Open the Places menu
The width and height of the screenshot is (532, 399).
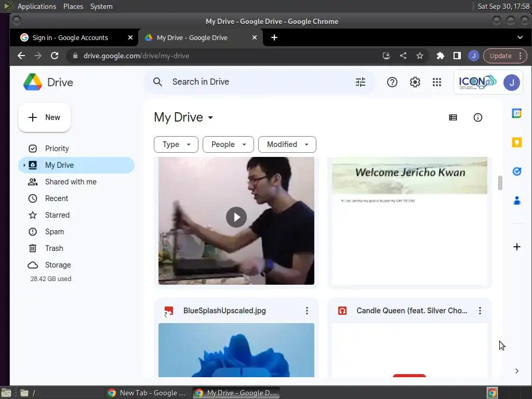coord(73,6)
